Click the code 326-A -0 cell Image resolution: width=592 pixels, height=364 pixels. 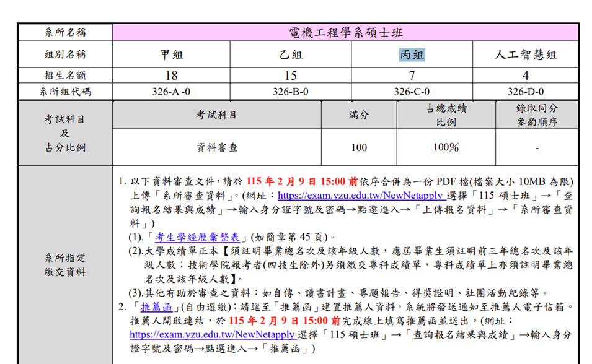coord(172,92)
